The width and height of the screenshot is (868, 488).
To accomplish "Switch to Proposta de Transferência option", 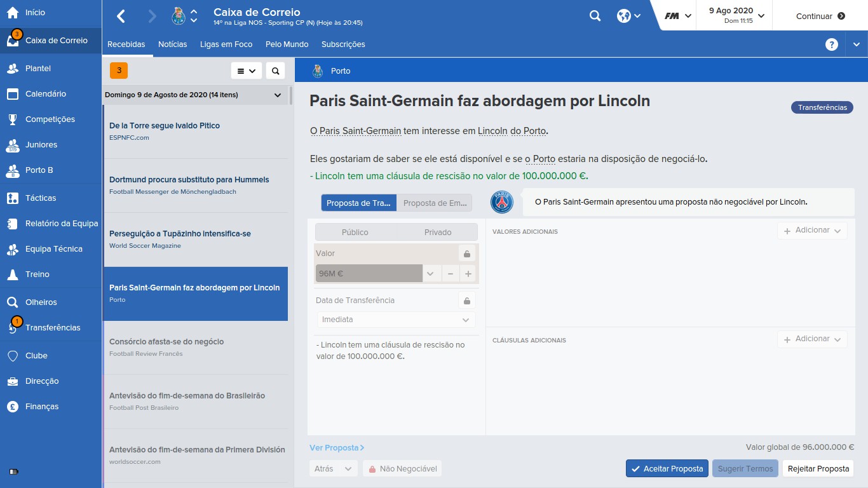I will click(358, 203).
